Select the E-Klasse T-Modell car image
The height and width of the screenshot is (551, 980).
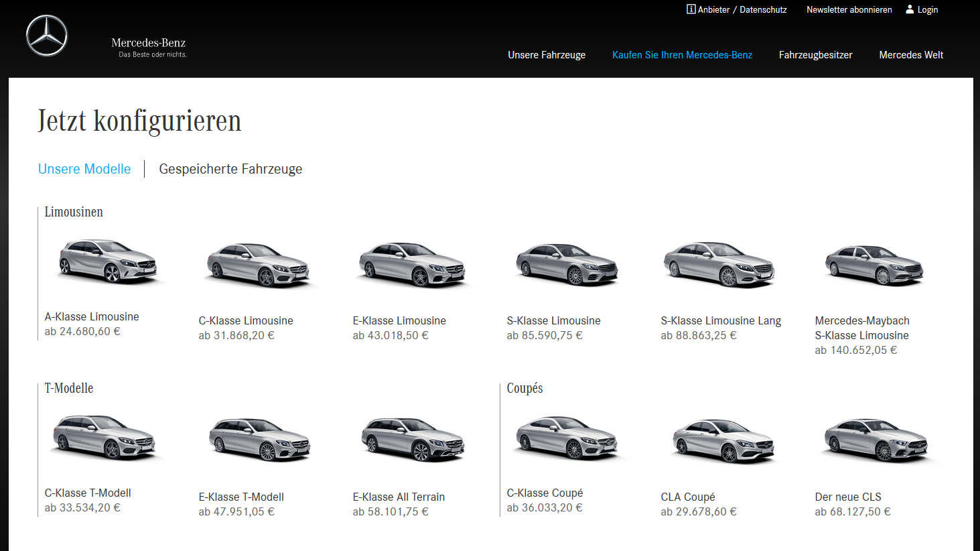[260, 440]
